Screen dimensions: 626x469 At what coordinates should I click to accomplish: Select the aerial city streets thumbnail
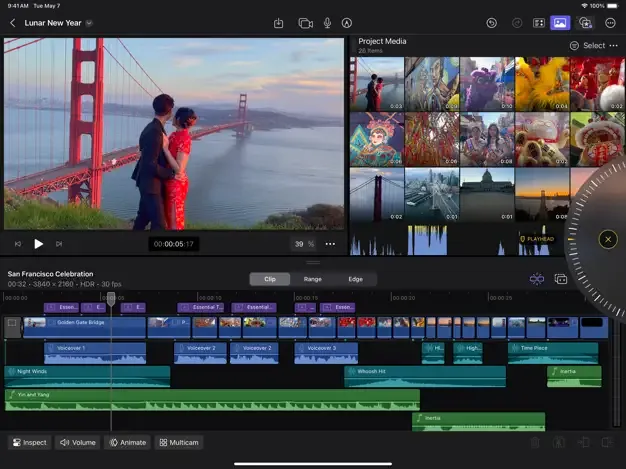click(x=432, y=194)
